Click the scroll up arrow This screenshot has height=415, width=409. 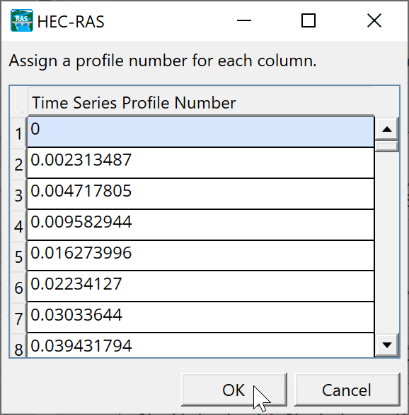(x=387, y=129)
